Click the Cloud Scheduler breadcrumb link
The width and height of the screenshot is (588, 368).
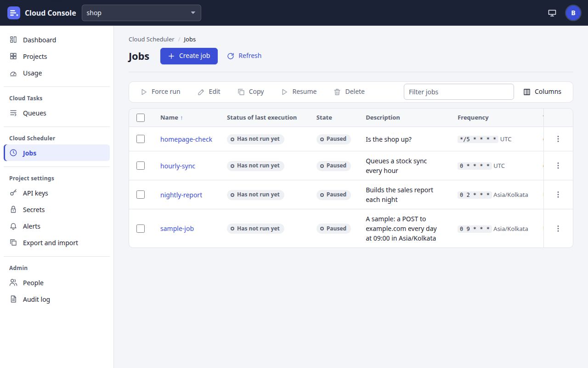(x=151, y=40)
